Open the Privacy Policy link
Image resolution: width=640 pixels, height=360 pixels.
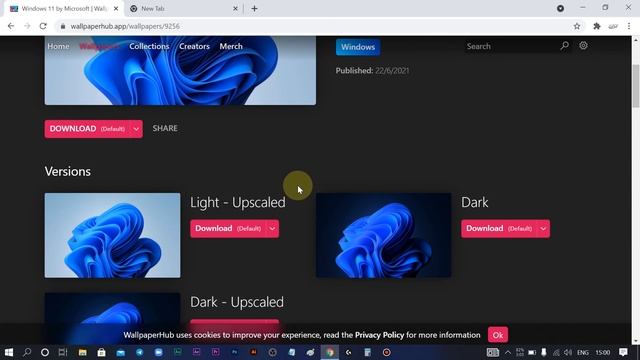379,335
